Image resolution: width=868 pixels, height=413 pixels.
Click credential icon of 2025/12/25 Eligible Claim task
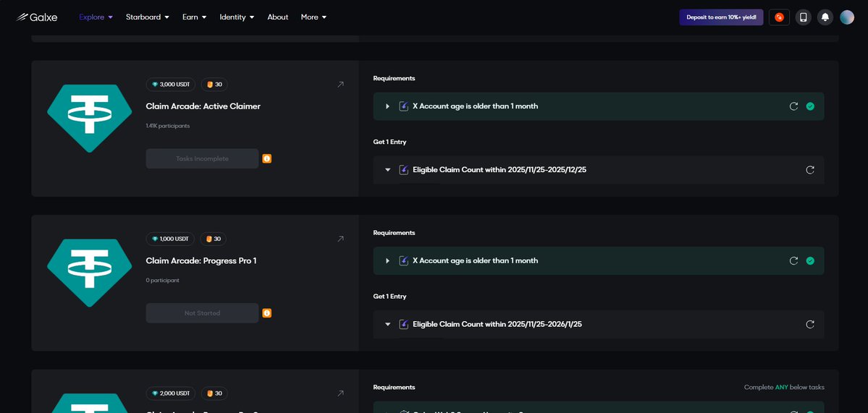click(x=403, y=170)
